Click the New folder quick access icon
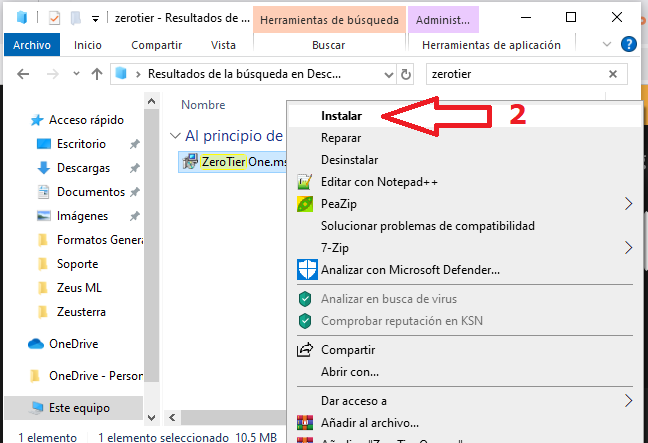Screen dimensions: 648x443 point(76,18)
